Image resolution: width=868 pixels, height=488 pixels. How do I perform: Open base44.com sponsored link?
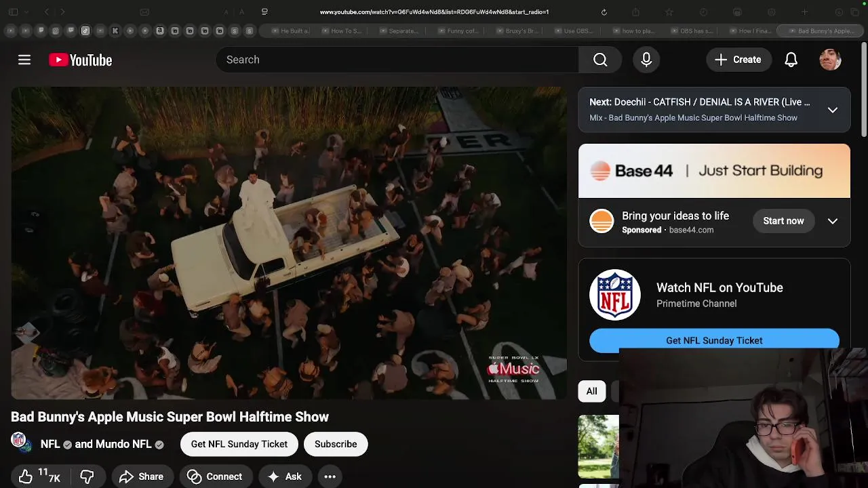coord(691,230)
